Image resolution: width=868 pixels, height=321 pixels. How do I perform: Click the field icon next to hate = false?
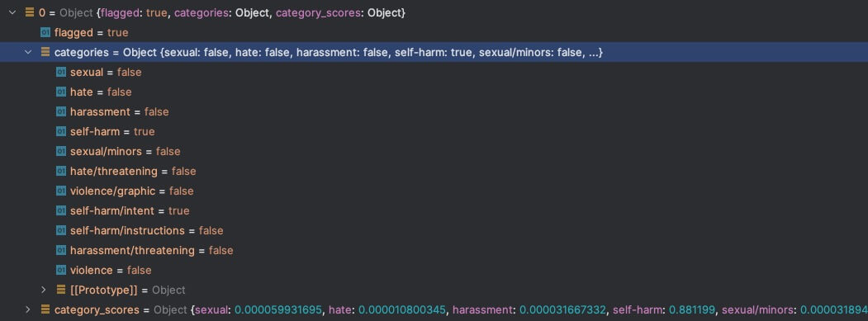pyautogui.click(x=61, y=92)
